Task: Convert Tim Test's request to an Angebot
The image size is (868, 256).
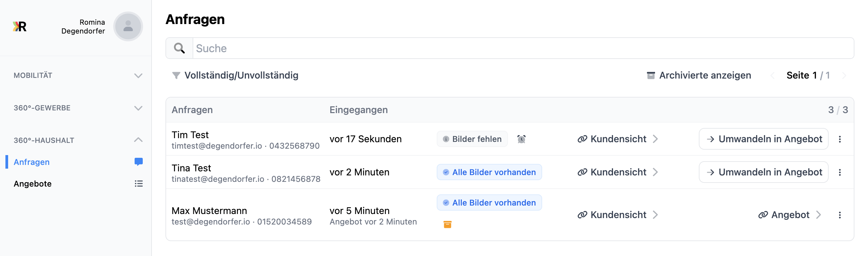Action: click(764, 139)
